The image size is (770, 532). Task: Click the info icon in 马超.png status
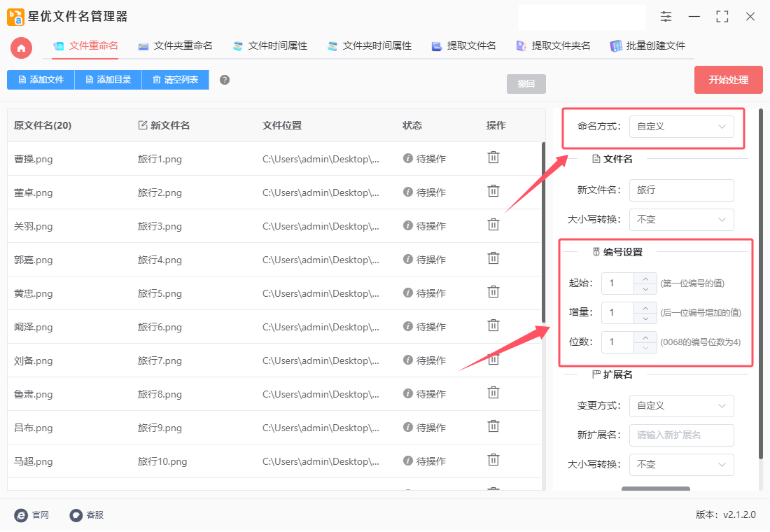pyautogui.click(x=407, y=461)
